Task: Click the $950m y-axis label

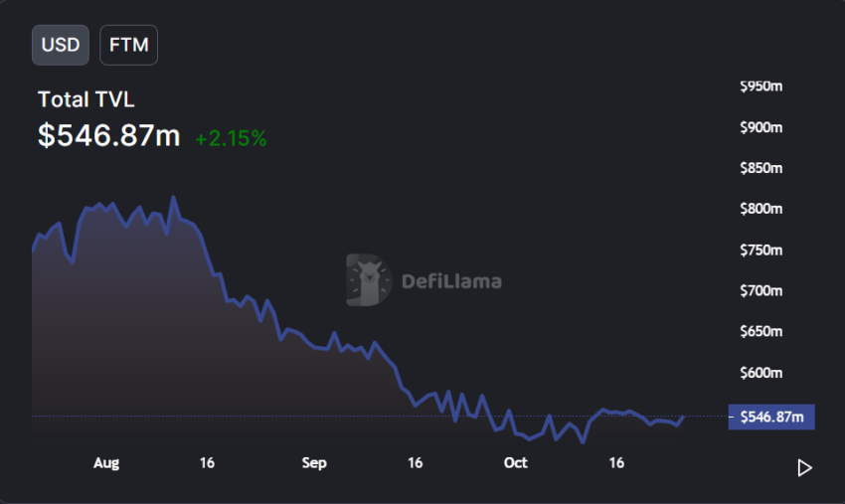Action: coord(761,86)
